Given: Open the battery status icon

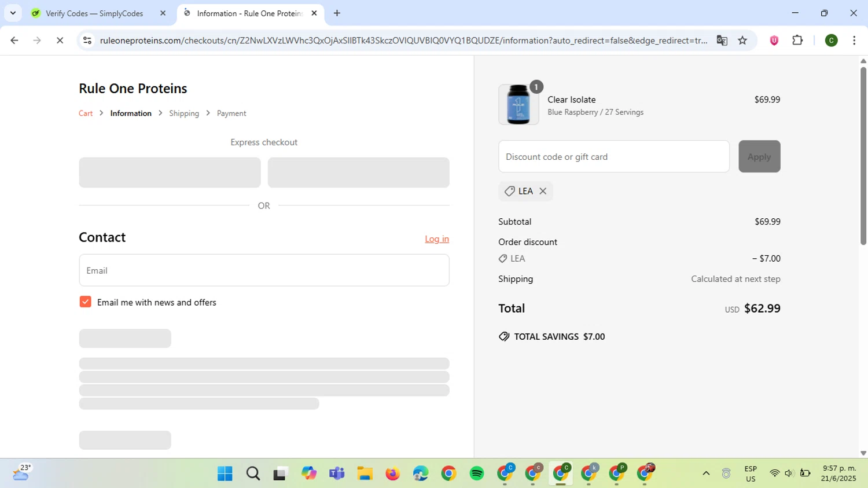Looking at the screenshot, I should click(x=805, y=474).
